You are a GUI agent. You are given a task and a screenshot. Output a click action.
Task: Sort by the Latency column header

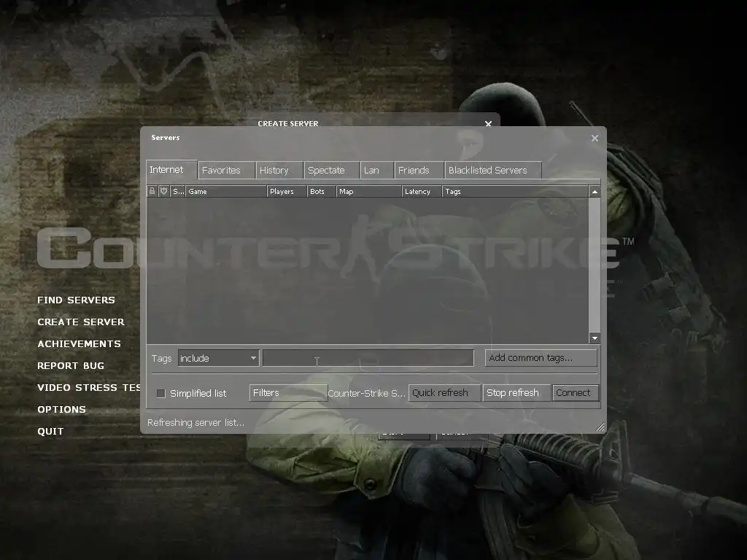coord(422,192)
